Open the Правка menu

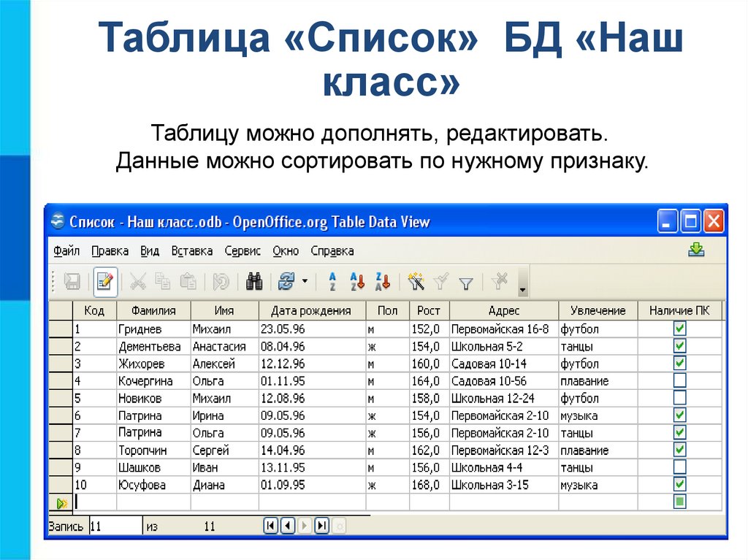click(110, 251)
